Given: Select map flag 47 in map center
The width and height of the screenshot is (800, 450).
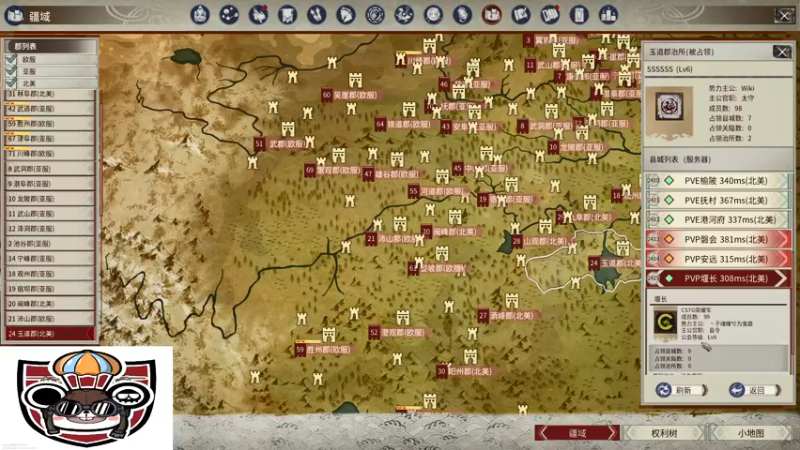Looking at the screenshot, I should click(x=393, y=174).
